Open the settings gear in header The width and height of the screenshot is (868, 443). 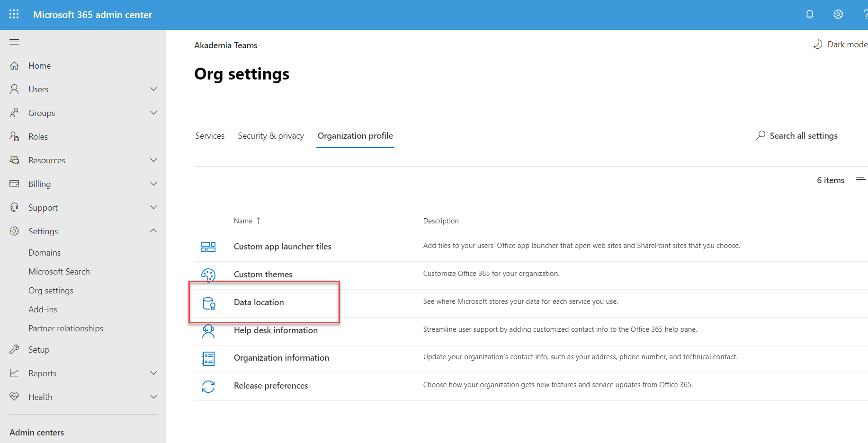(x=838, y=14)
